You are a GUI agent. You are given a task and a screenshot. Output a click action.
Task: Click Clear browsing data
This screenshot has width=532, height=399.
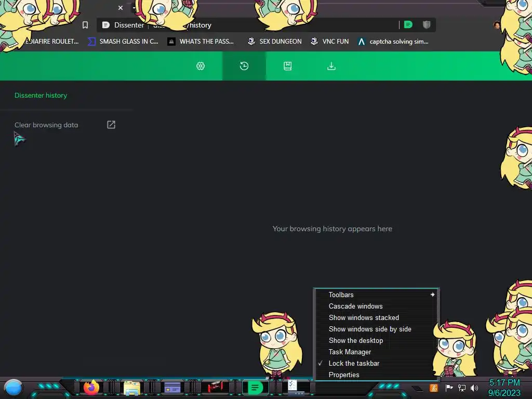pos(46,125)
